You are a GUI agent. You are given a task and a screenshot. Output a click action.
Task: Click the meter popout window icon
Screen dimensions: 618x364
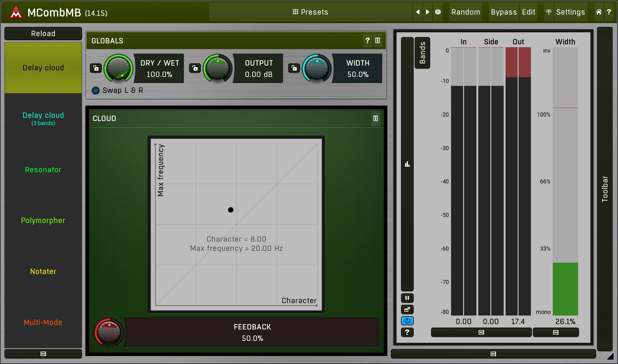click(407, 309)
